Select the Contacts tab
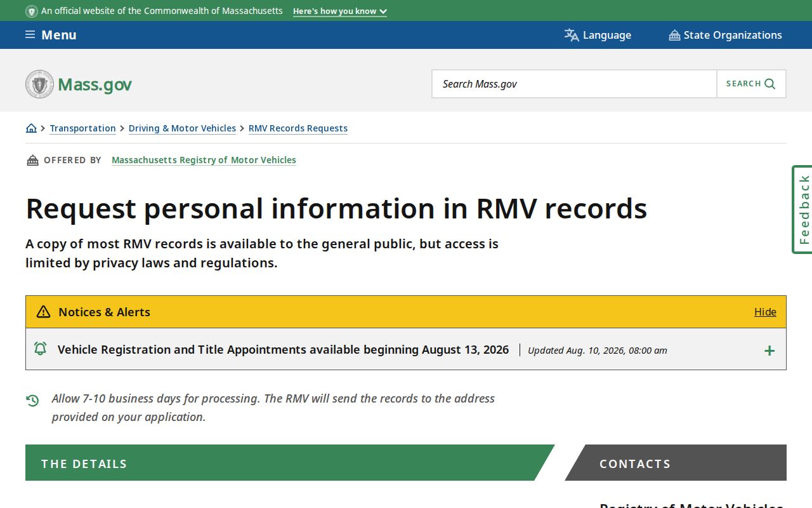Viewport: 812px width, 508px height. (676, 463)
